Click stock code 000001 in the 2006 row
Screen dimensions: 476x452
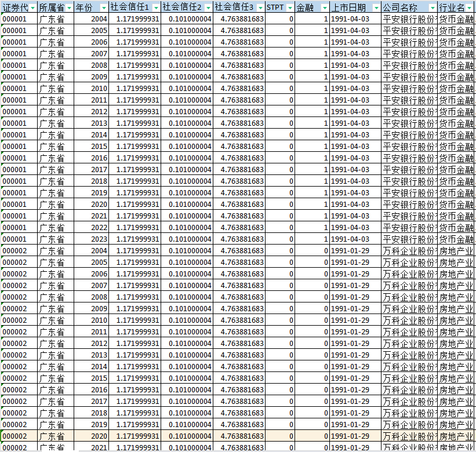pyautogui.click(x=19, y=42)
